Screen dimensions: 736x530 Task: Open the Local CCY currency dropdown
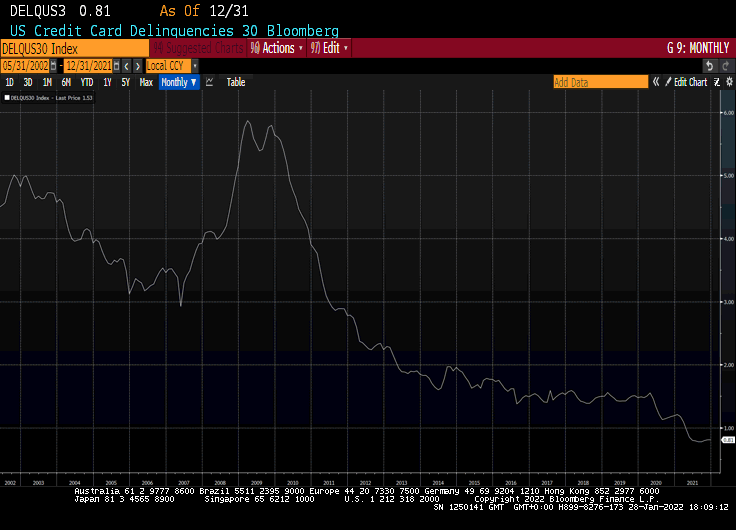tap(172, 65)
